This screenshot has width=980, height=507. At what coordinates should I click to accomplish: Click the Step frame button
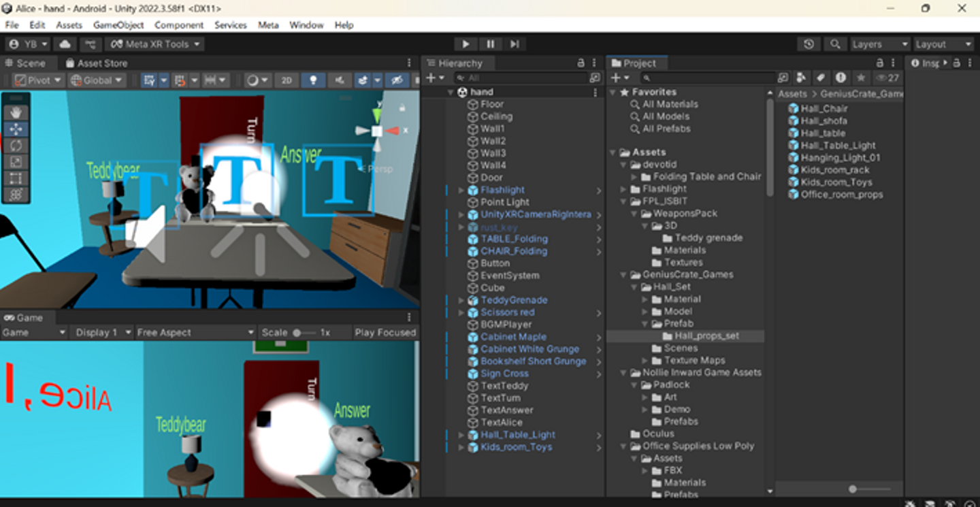[x=514, y=44]
